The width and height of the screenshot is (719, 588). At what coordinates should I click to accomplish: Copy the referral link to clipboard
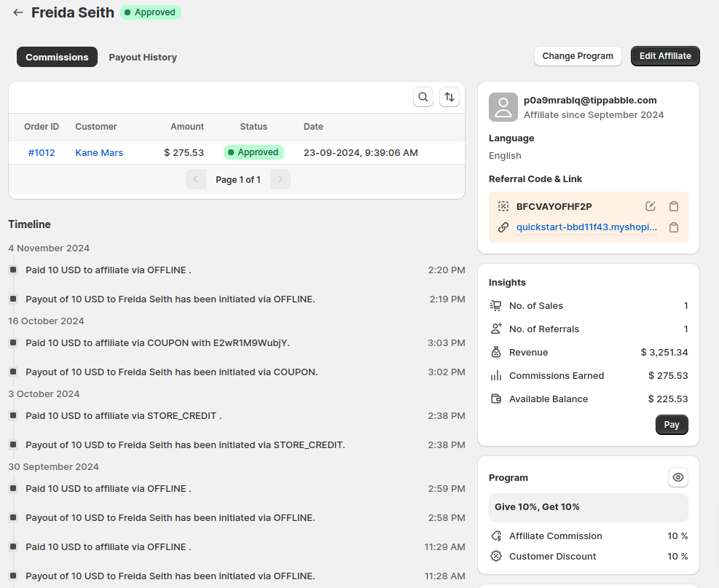click(x=674, y=227)
